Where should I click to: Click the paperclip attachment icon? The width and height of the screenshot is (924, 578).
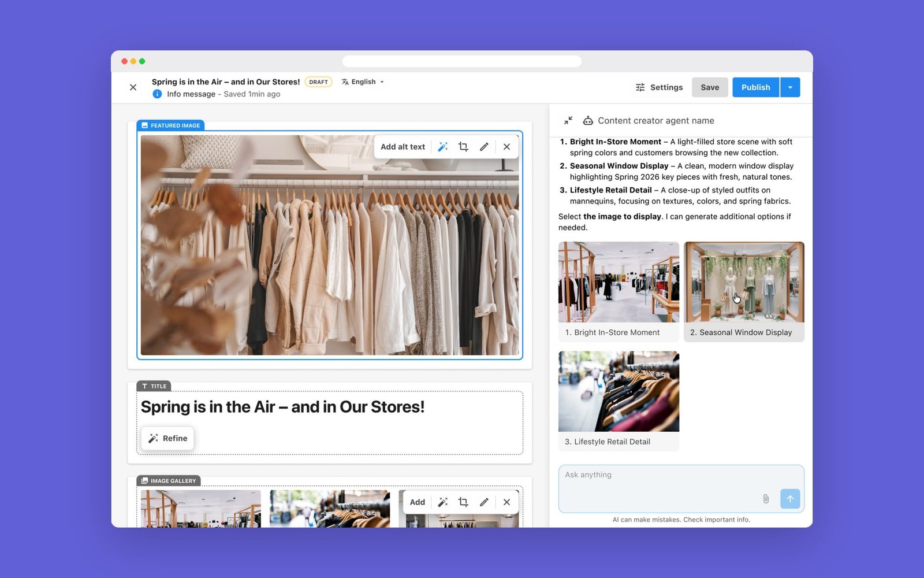point(766,499)
